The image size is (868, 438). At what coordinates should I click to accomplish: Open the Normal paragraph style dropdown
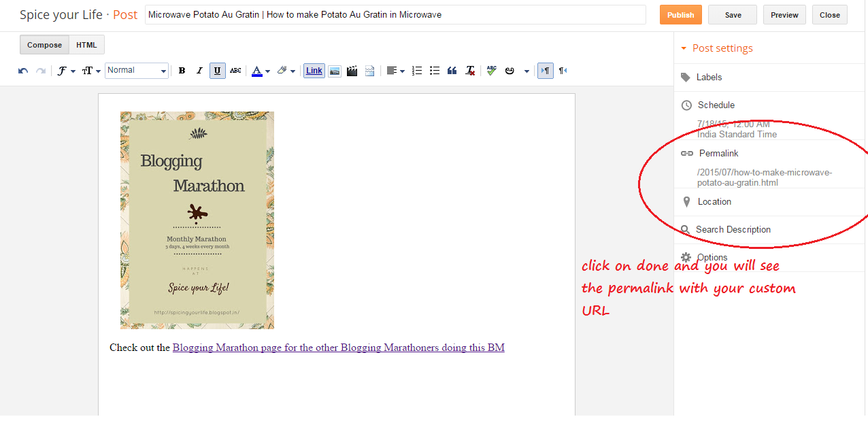137,71
